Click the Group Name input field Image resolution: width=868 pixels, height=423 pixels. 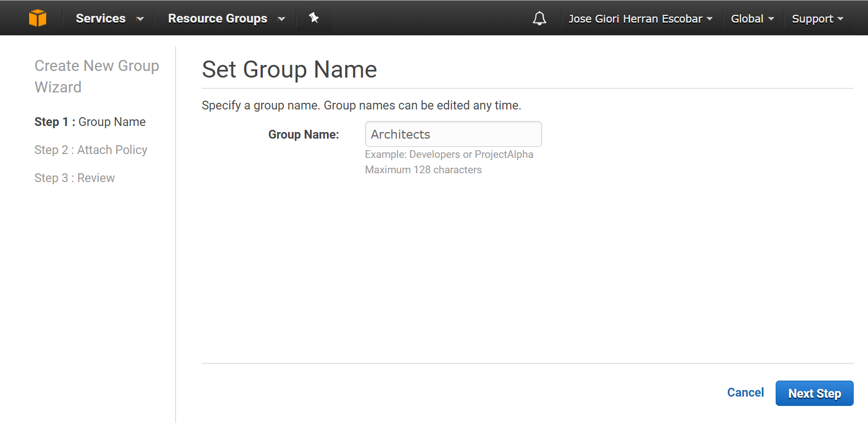tap(454, 134)
